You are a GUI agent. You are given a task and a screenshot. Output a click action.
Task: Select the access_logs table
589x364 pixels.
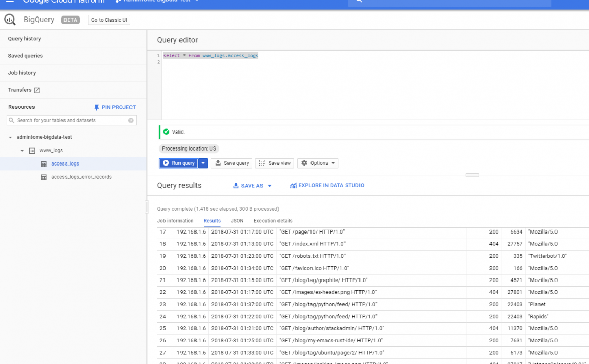point(65,163)
